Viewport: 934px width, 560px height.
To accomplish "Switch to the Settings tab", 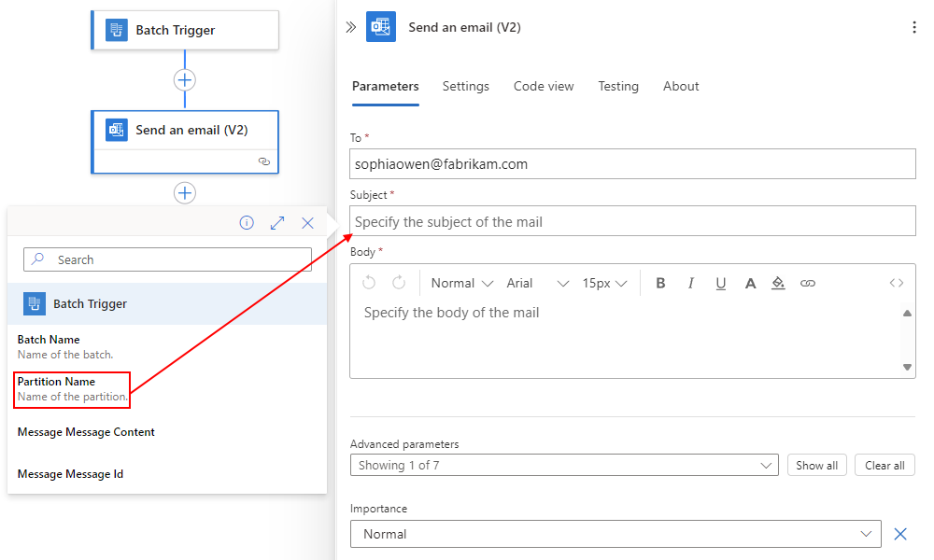I will [x=465, y=86].
